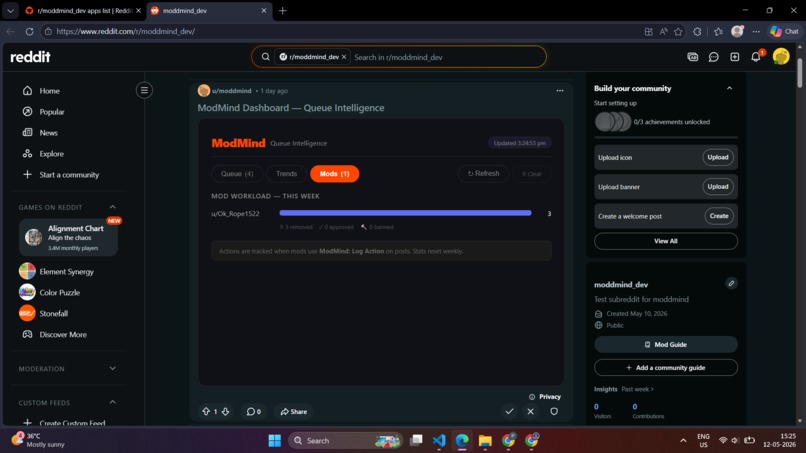Click Refresh in ModMind dashboard
Screen dimensions: 806x453
coord(483,174)
